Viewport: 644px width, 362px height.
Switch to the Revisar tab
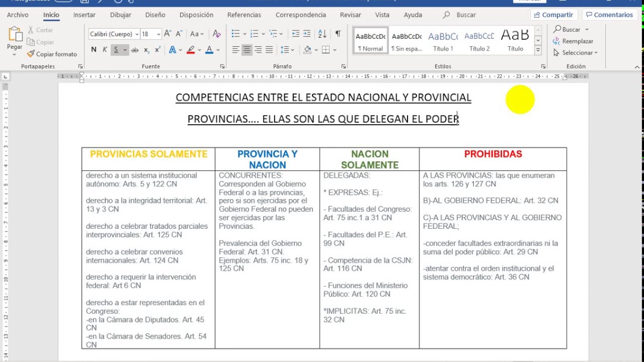pyautogui.click(x=351, y=15)
